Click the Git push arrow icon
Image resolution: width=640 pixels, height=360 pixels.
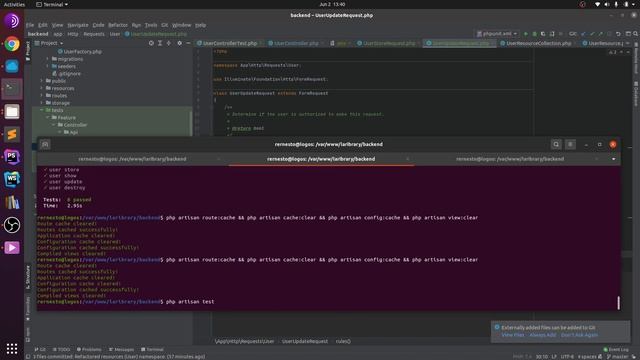(x=600, y=34)
